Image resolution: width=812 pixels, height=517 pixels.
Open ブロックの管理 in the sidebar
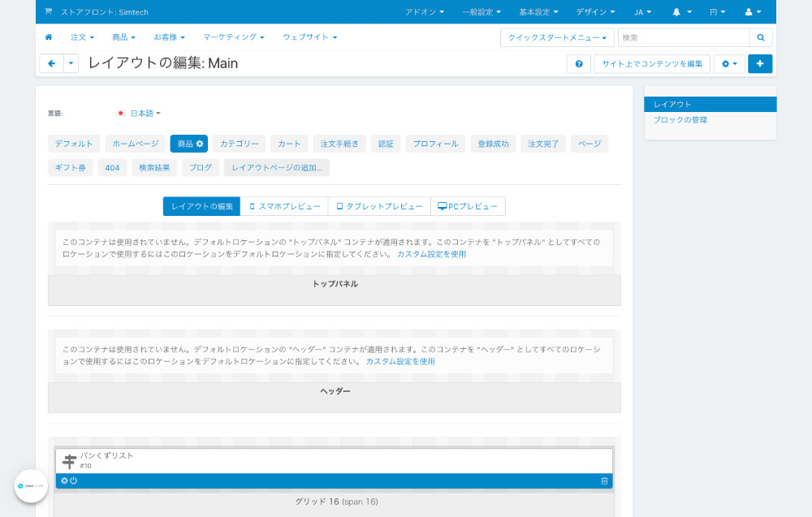point(680,120)
